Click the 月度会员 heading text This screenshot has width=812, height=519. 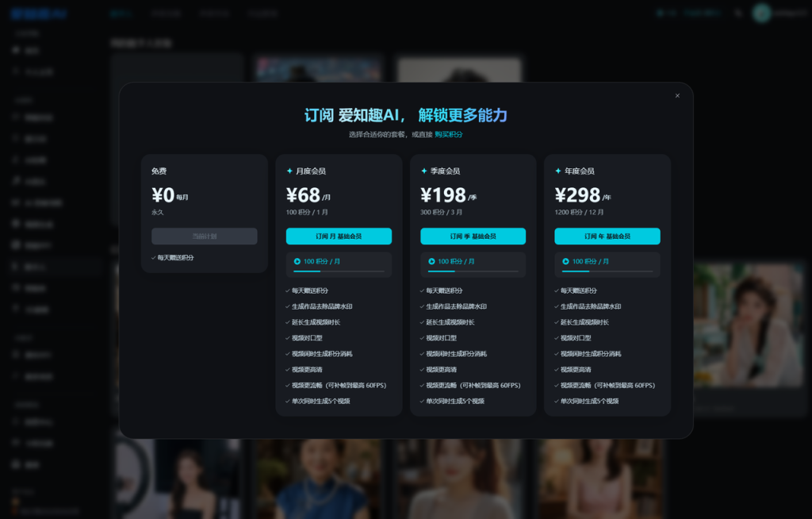point(311,171)
